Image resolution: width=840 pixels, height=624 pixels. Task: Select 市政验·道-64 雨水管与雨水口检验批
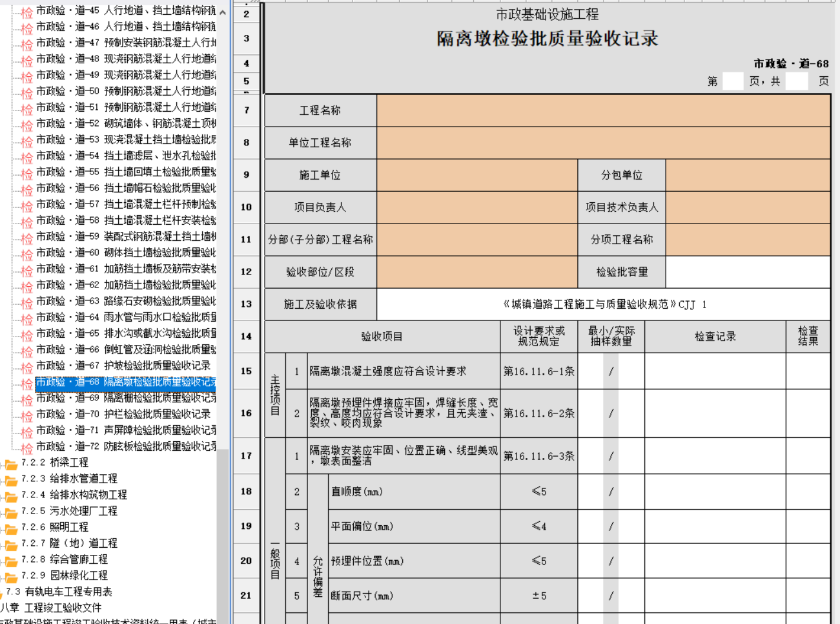click(126, 317)
